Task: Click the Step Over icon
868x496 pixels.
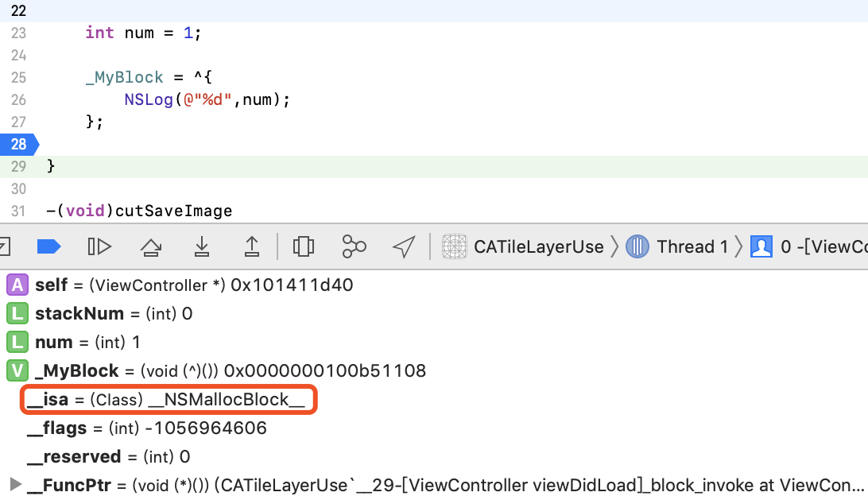Action: tap(150, 246)
